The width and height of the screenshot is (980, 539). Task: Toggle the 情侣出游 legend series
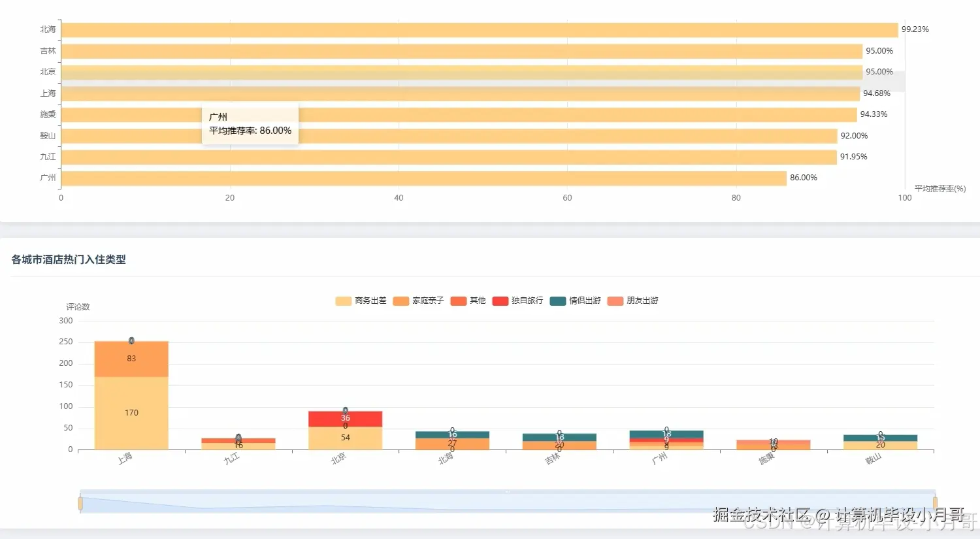pyautogui.click(x=575, y=301)
